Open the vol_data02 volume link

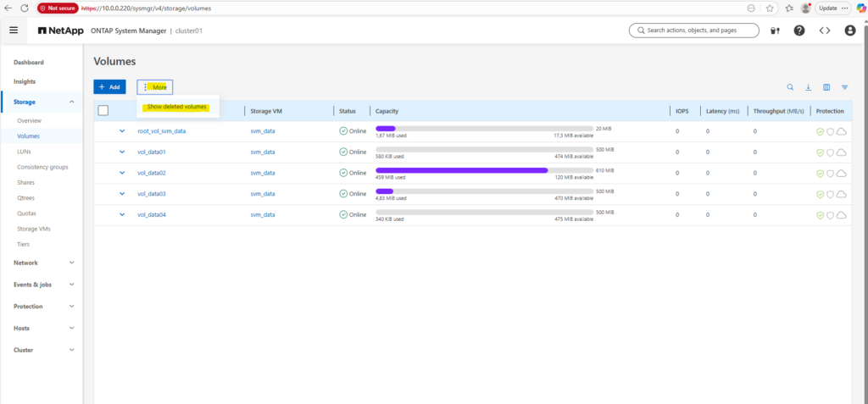152,173
